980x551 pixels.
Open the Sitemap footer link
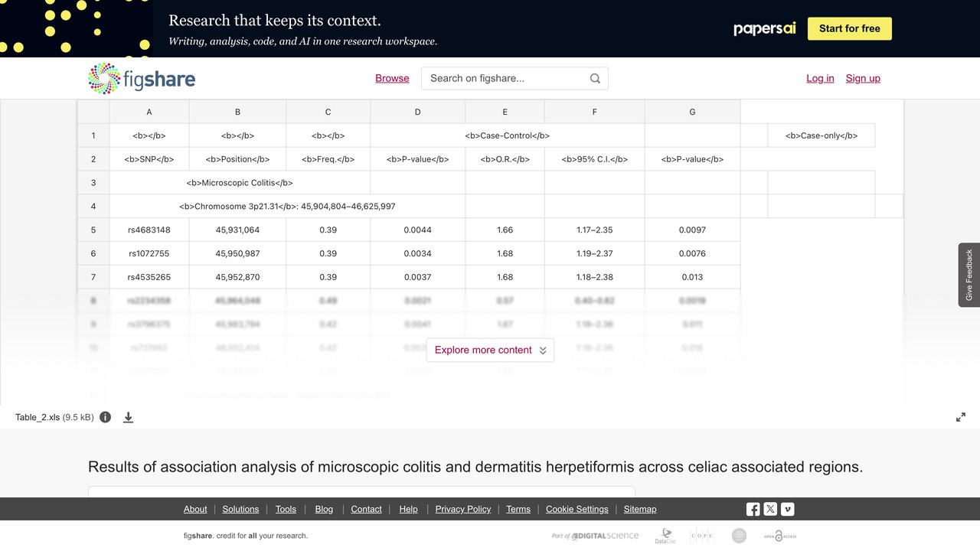pyautogui.click(x=640, y=509)
